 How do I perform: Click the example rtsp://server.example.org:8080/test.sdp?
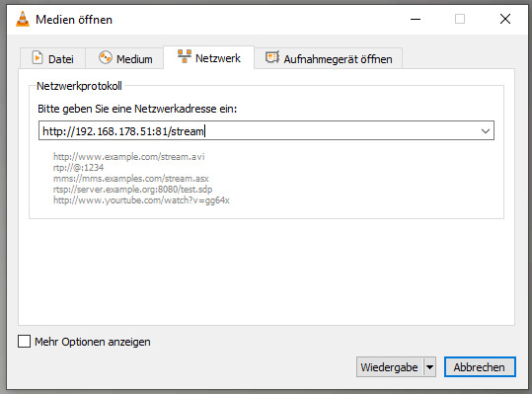(132, 190)
